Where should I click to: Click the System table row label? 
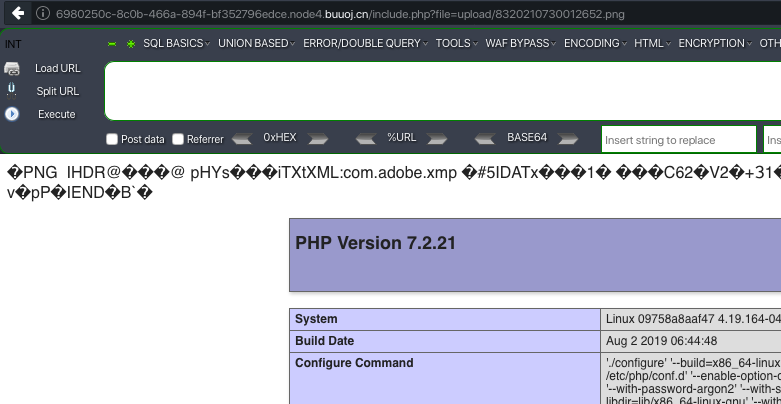click(x=316, y=319)
